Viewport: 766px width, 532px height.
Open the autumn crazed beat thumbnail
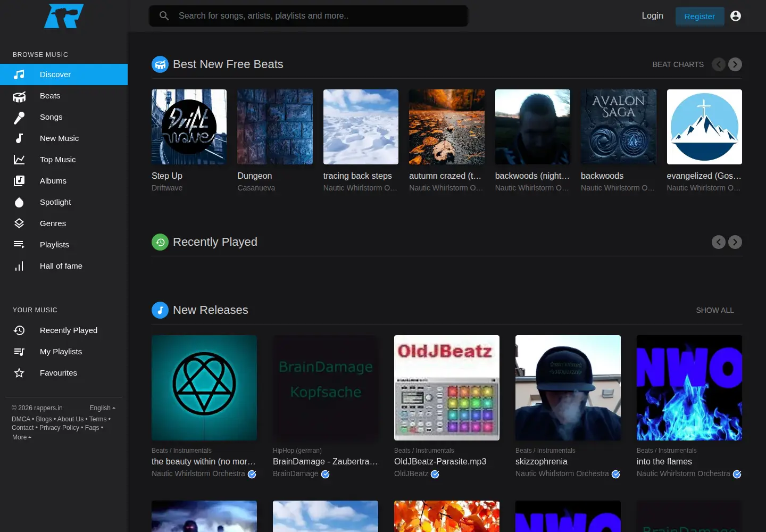click(447, 127)
